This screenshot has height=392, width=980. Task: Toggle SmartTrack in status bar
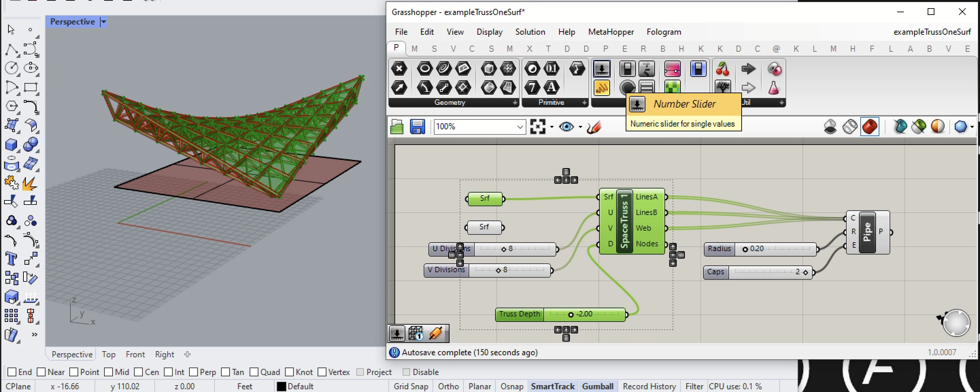552,386
